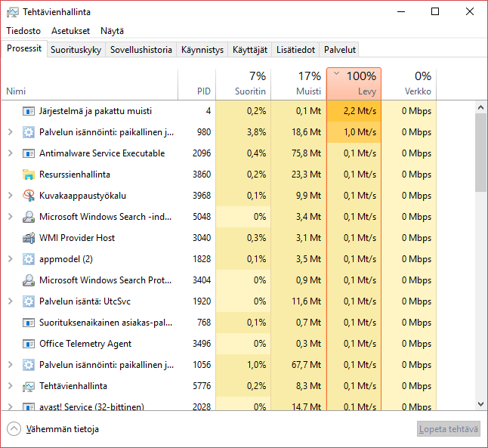Click the Lopeta tehtävä button

click(449, 429)
